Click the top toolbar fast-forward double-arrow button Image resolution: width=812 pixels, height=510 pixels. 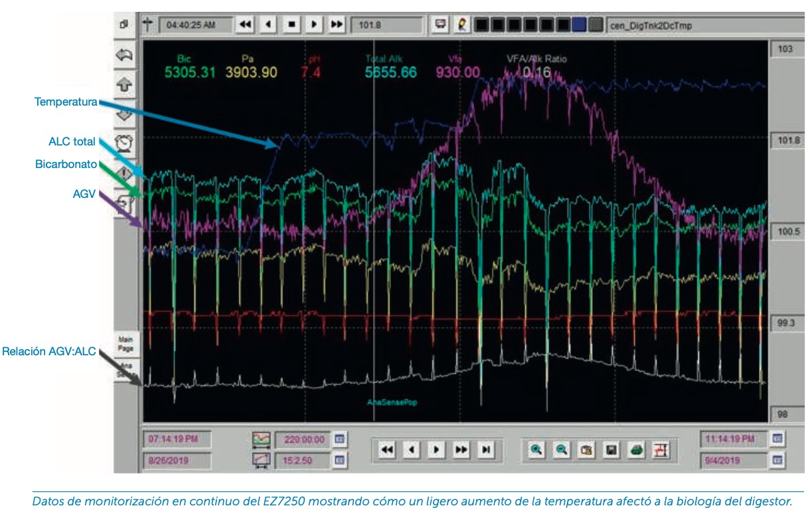point(337,25)
